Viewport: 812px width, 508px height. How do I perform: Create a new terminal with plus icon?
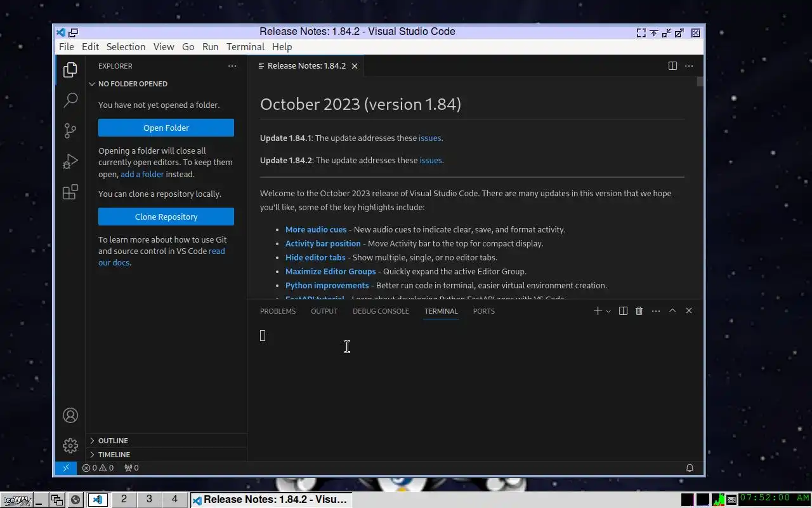point(597,311)
